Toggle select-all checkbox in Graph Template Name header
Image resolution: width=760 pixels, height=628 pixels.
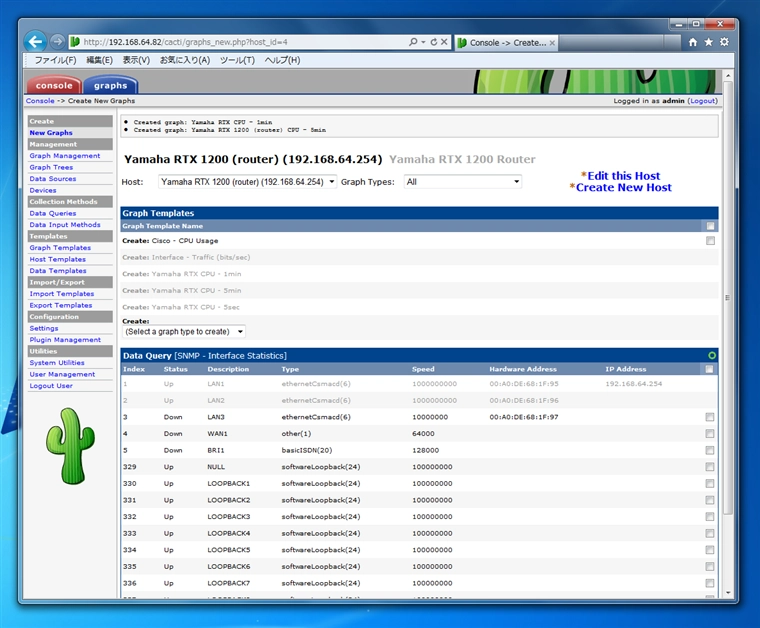710,226
